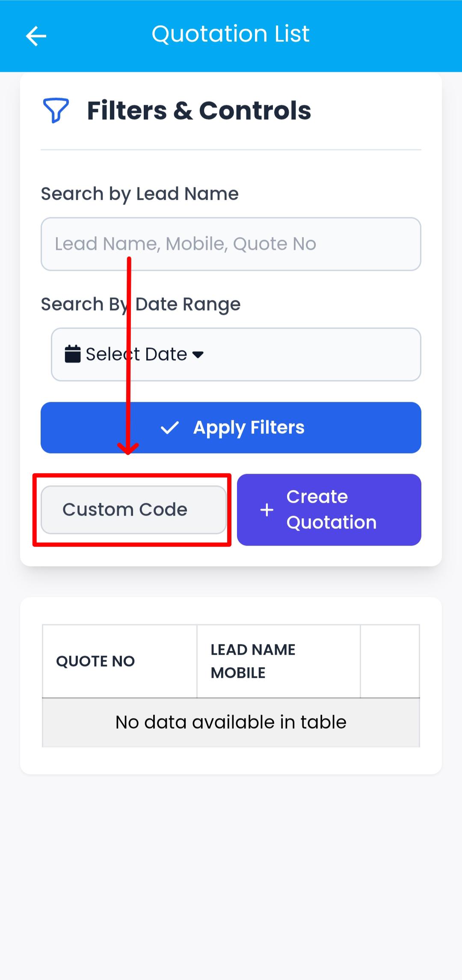Tap the back arrow in the header
This screenshot has height=980, width=462.
coord(36,36)
